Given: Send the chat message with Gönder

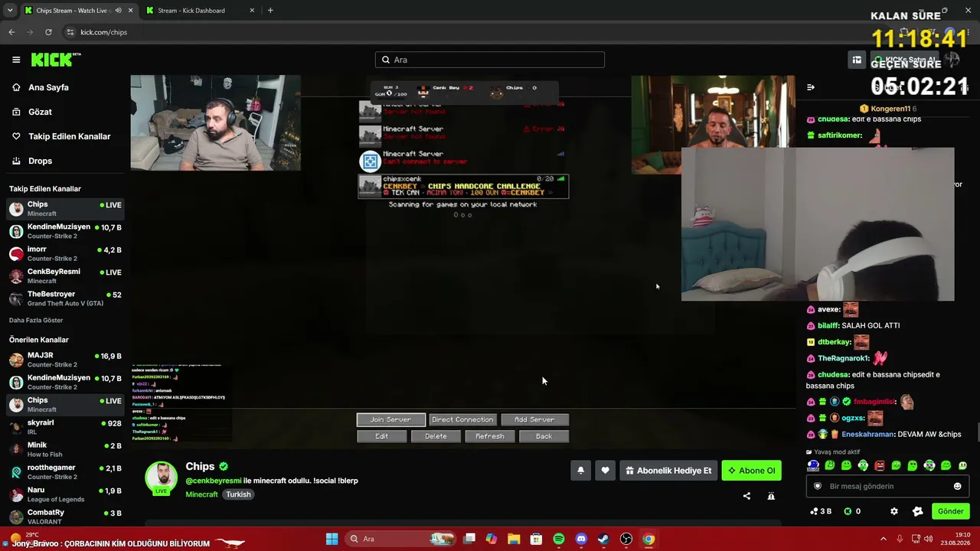Looking at the screenshot, I should pos(951,511).
